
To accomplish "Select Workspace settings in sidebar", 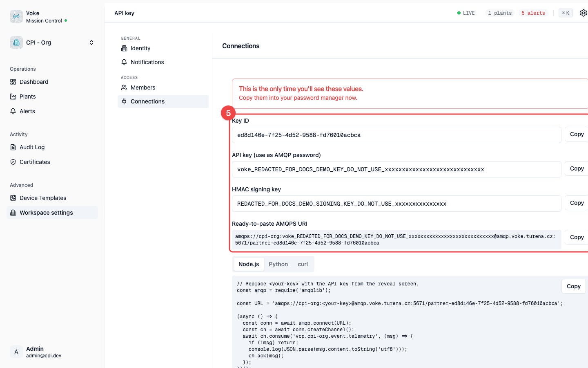I will 52,213.
